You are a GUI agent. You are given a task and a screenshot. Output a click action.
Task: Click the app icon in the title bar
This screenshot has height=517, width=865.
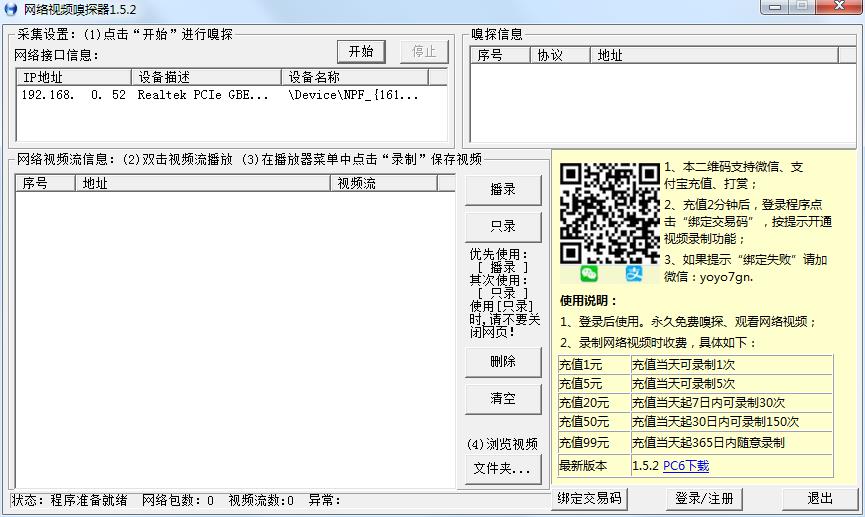(10, 9)
